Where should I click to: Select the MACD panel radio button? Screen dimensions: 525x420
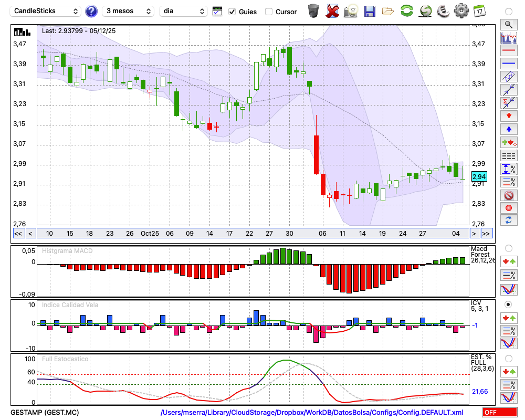pos(509,248)
